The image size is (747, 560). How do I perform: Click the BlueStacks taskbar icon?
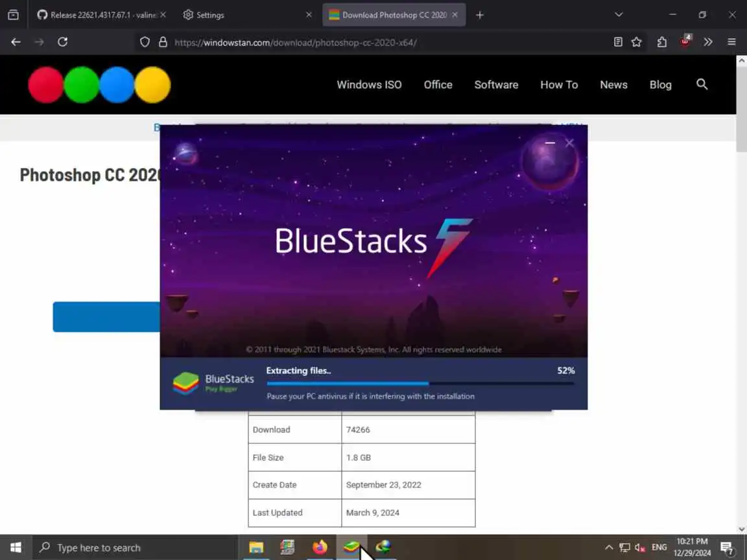pyautogui.click(x=351, y=548)
